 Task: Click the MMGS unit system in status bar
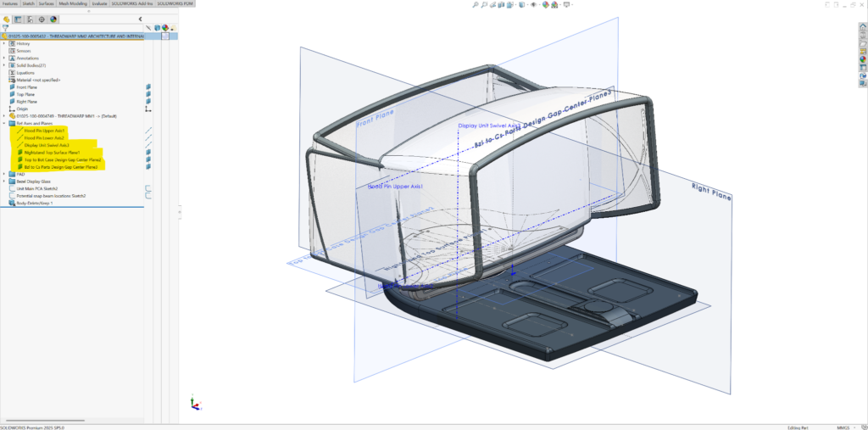[x=843, y=427]
